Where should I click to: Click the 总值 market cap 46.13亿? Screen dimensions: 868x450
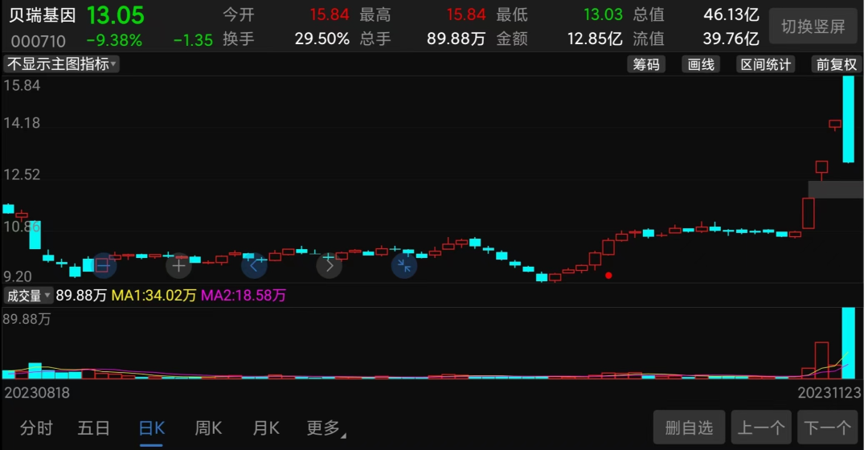(731, 14)
